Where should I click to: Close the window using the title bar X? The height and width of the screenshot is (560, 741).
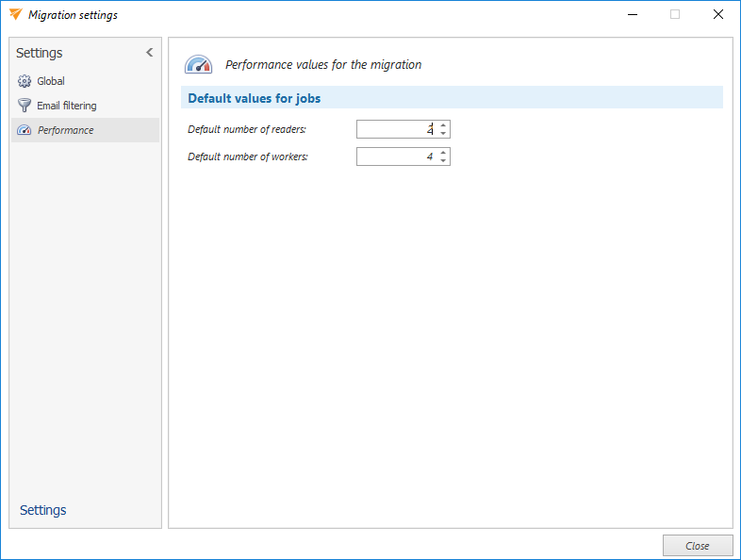point(718,15)
